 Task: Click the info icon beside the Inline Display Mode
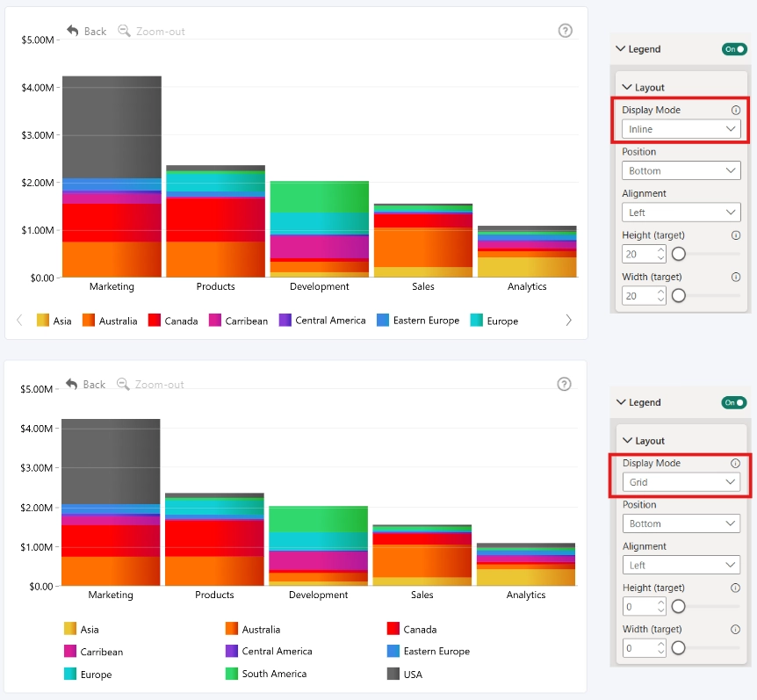tap(736, 110)
